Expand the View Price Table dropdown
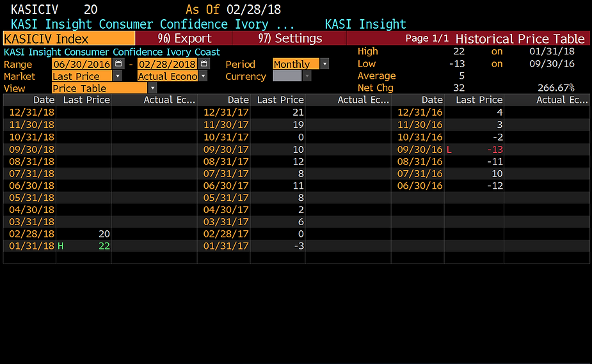Viewport: 592px width, 364px height. (152, 88)
